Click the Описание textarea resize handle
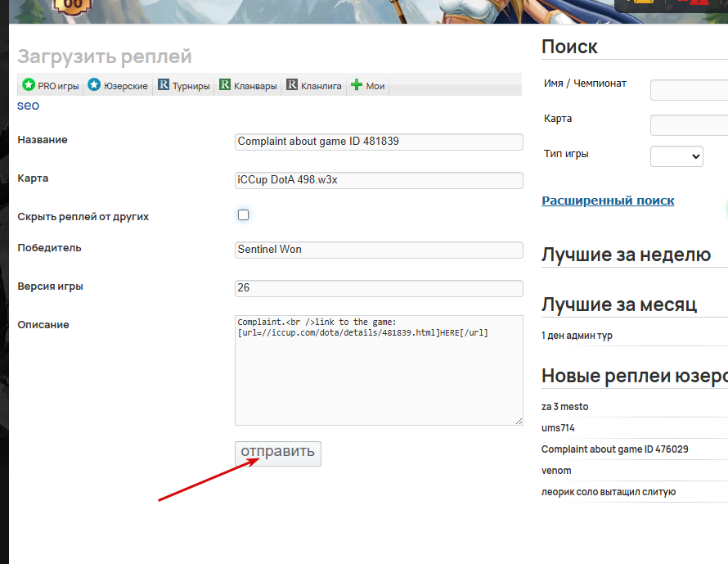This screenshot has width=728, height=564. click(519, 421)
